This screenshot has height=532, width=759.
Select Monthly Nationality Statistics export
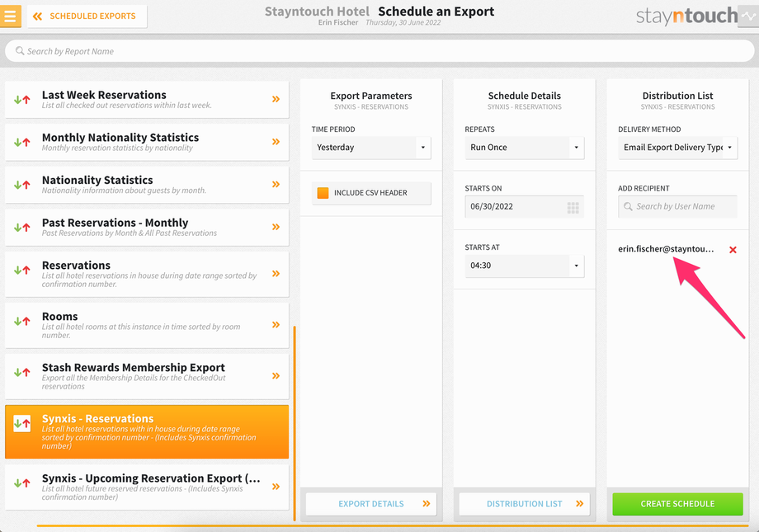(x=147, y=142)
